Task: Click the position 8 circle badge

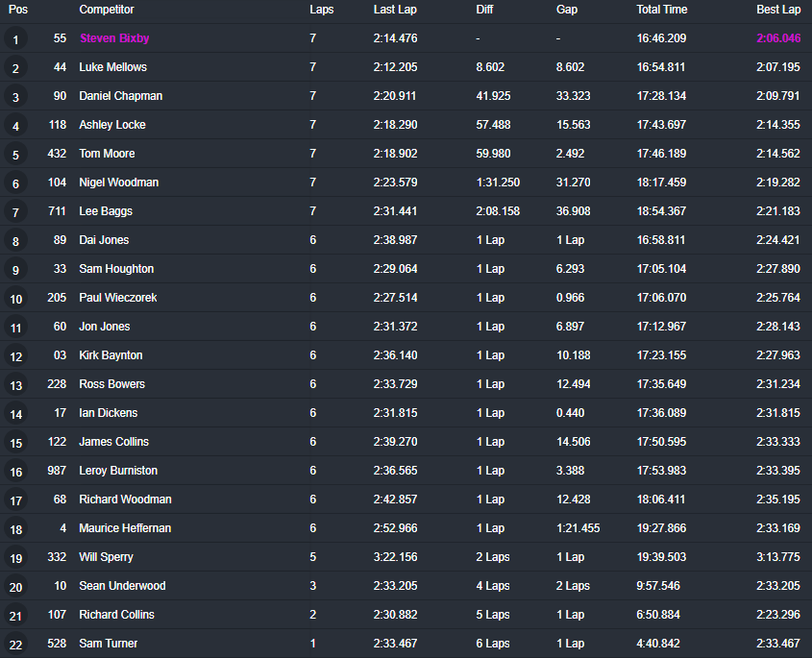Action: [15, 241]
